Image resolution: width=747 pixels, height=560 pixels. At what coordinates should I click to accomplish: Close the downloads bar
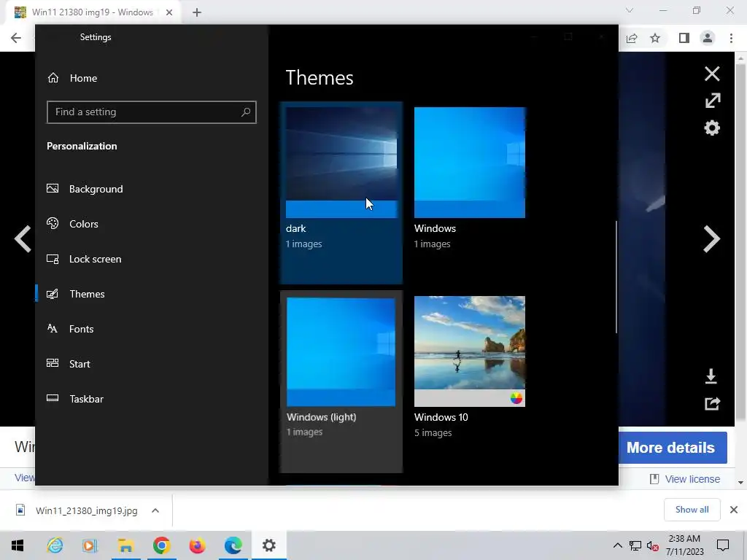pyautogui.click(x=734, y=510)
